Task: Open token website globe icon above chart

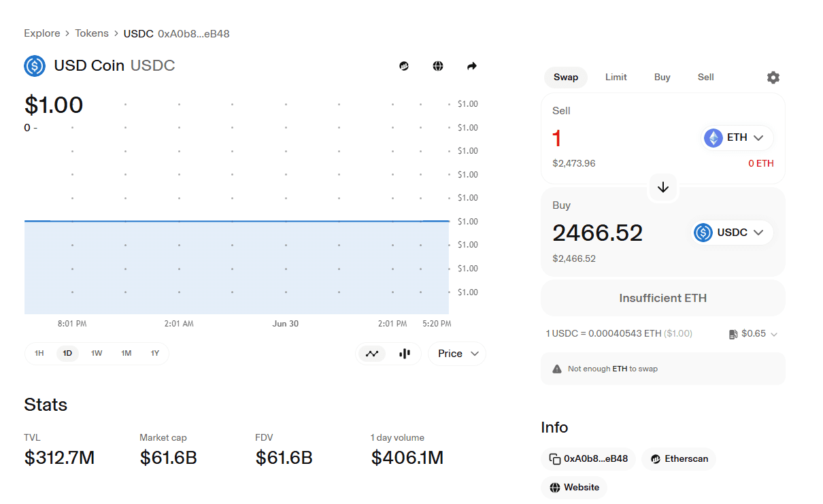Action: pos(438,66)
